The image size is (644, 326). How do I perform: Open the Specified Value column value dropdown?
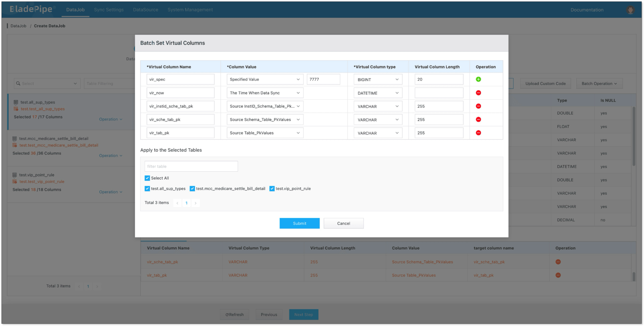pos(265,79)
